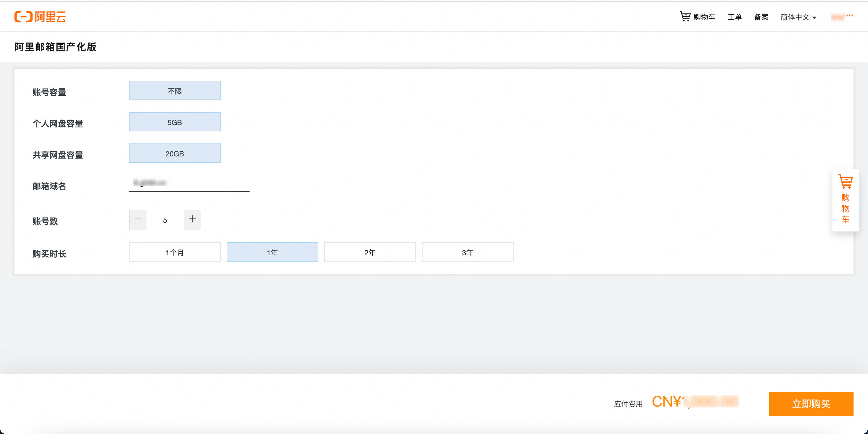Click the 阿里邮箱国产化版 page title

click(55, 47)
